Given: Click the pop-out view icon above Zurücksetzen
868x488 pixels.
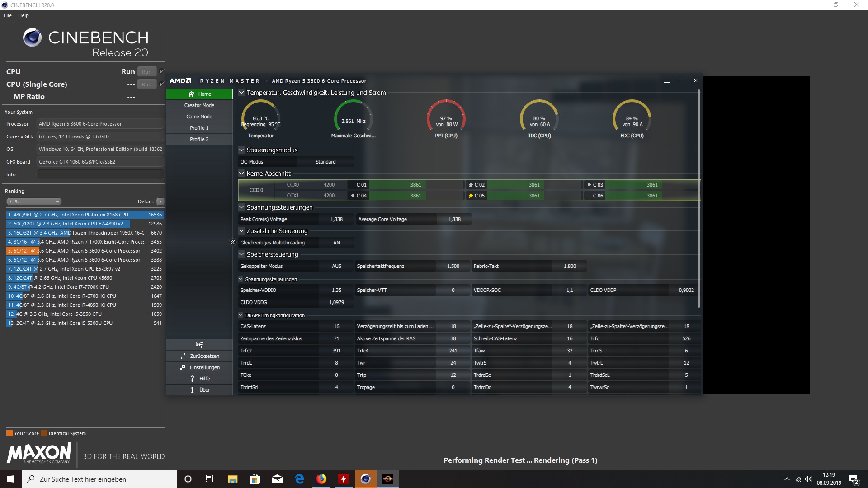Looking at the screenshot, I should [x=199, y=345].
